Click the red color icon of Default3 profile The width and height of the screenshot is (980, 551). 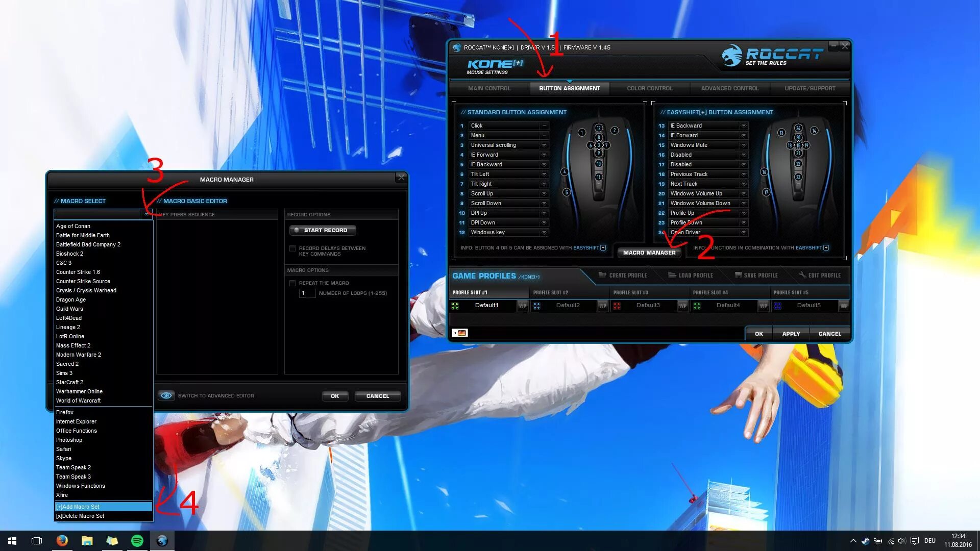click(617, 306)
